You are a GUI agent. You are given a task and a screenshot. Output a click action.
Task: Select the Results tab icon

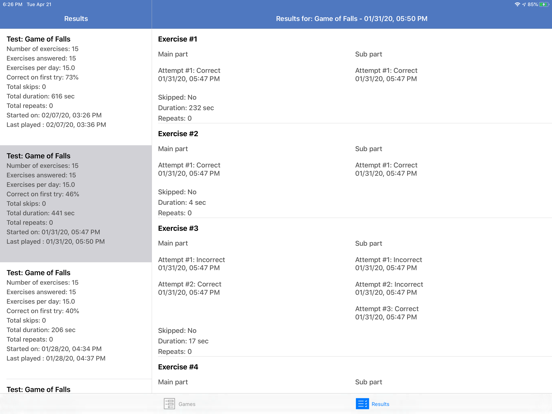[x=362, y=403]
